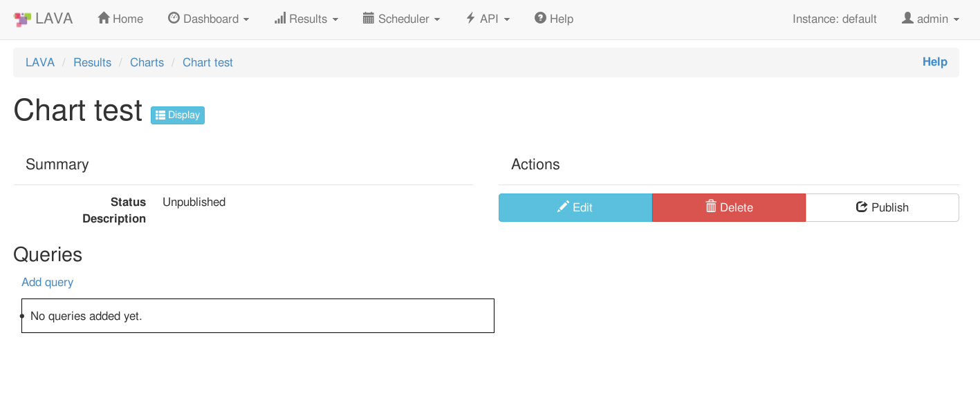Viewport: 980px width, 398px height.
Task: Click the Home house icon
Action: (104, 18)
